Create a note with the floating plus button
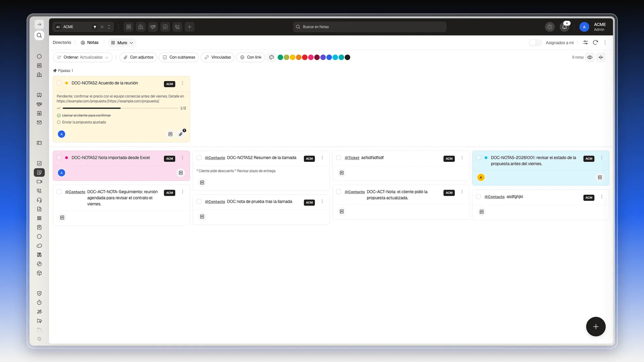 pyautogui.click(x=596, y=326)
